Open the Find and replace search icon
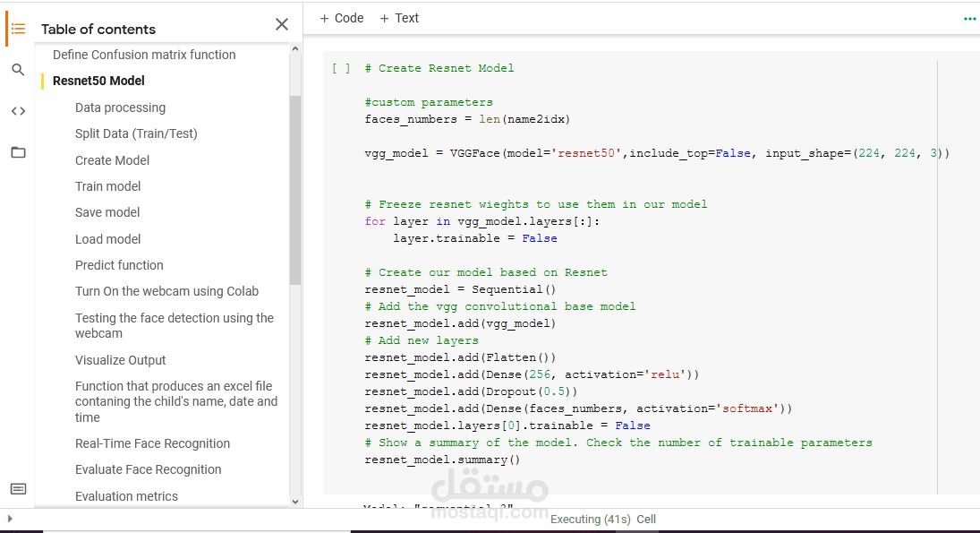 [x=18, y=70]
